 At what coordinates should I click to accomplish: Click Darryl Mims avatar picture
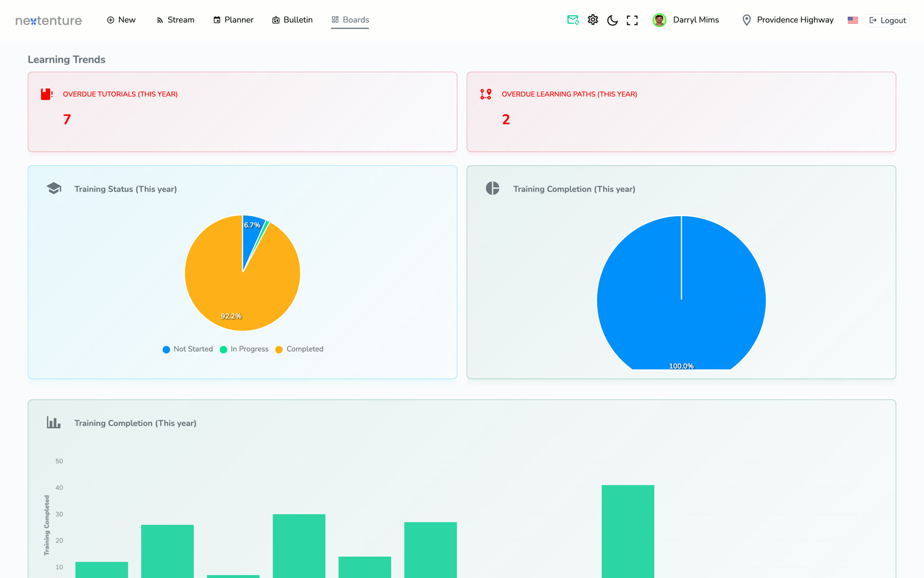pyautogui.click(x=660, y=20)
